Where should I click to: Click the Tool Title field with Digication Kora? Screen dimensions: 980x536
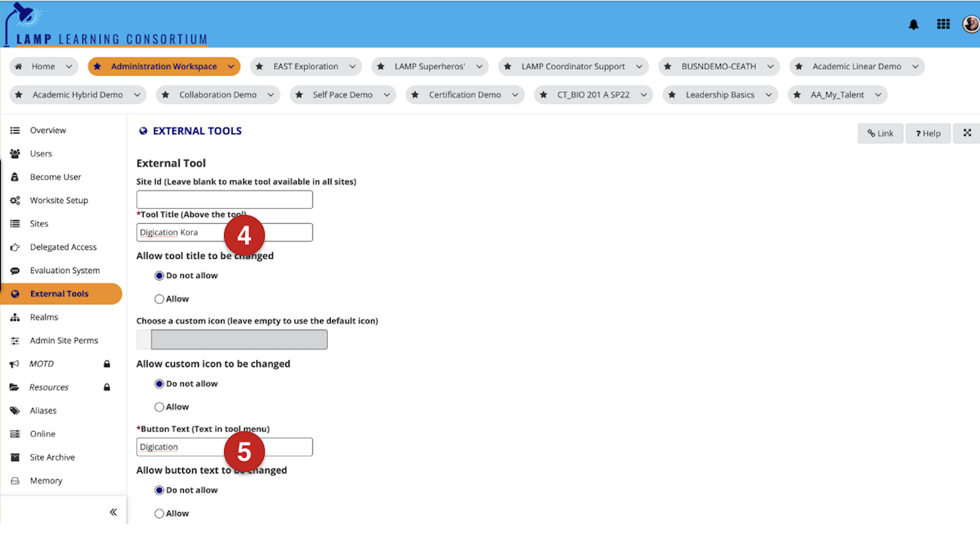point(225,233)
